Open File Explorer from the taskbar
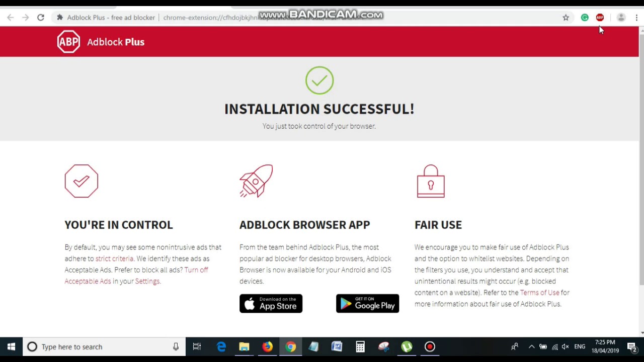 [244, 347]
